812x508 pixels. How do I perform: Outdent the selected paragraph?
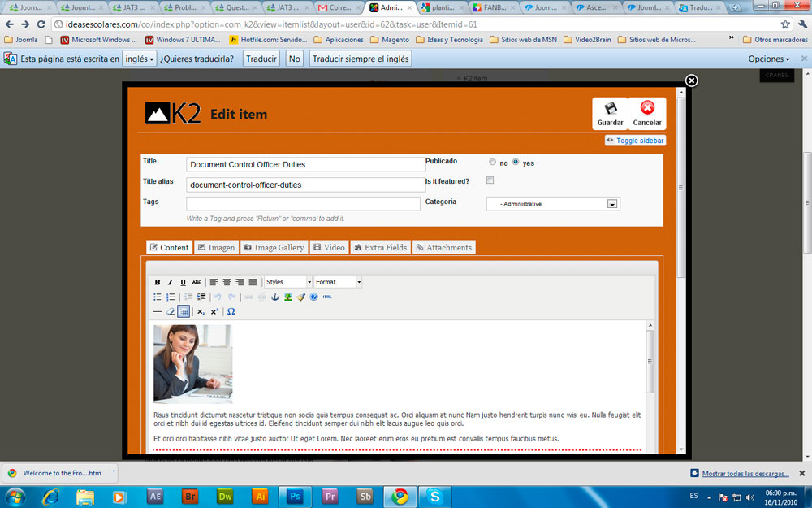[188, 297]
